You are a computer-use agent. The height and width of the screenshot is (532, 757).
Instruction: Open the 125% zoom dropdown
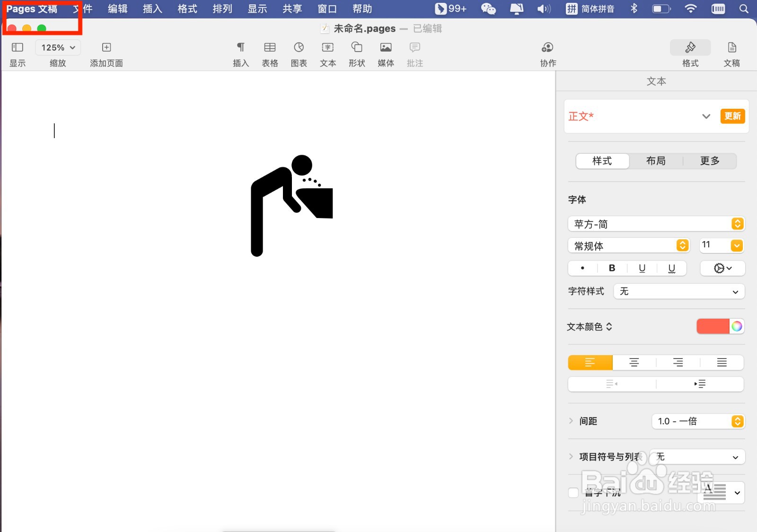click(x=58, y=47)
